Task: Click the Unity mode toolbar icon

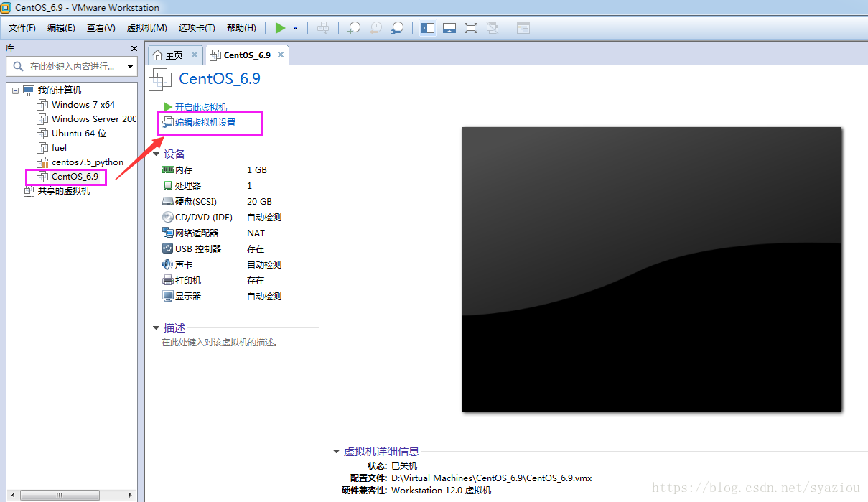Action: pyautogui.click(x=493, y=28)
